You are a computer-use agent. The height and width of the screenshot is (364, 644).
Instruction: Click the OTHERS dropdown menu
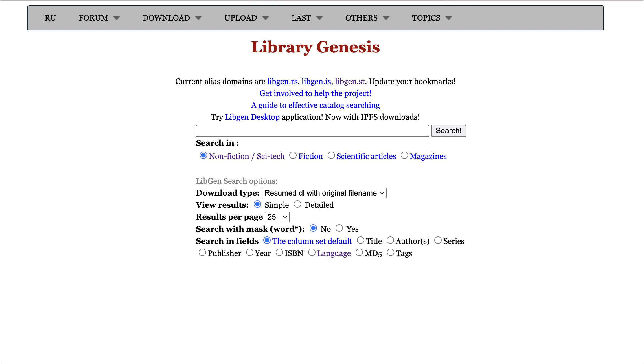coord(367,18)
